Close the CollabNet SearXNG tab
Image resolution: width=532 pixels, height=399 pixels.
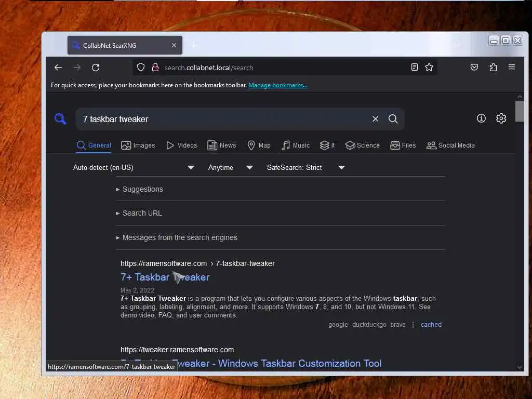174,45
